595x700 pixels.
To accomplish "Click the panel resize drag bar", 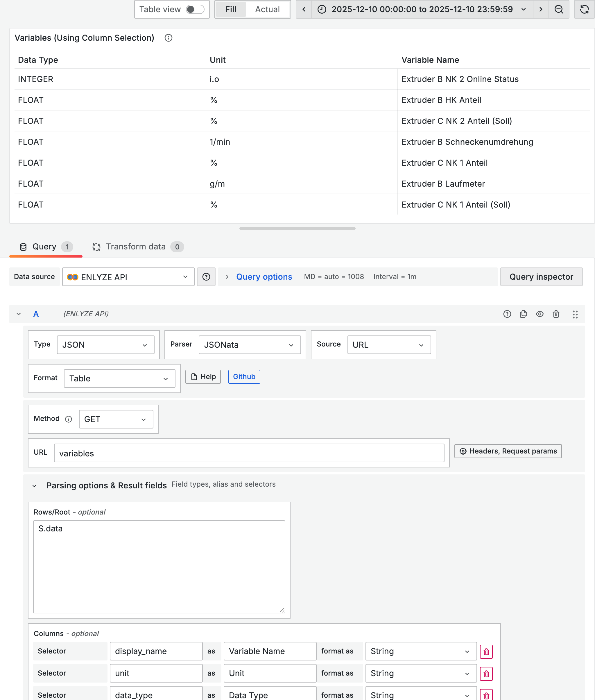I will (x=297, y=228).
